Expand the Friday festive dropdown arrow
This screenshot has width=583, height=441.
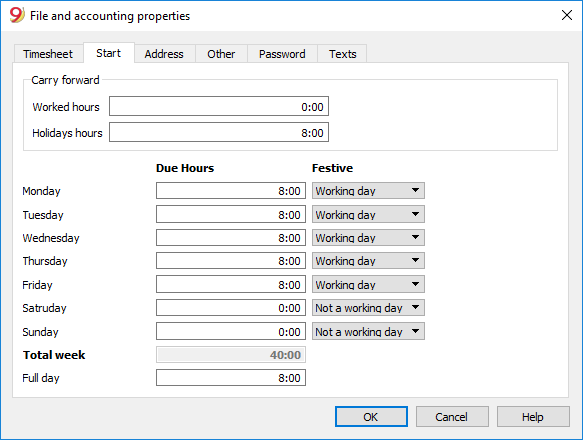click(x=415, y=284)
